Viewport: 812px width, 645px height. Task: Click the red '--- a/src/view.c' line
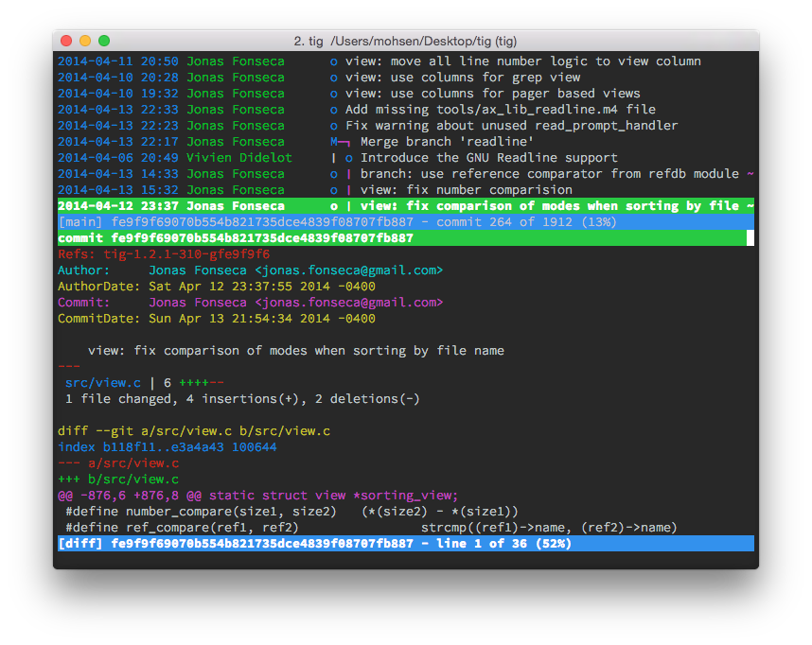point(118,462)
